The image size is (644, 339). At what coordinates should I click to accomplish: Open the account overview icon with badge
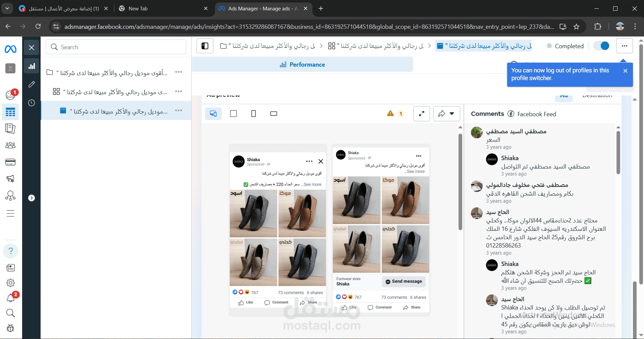(x=10, y=95)
